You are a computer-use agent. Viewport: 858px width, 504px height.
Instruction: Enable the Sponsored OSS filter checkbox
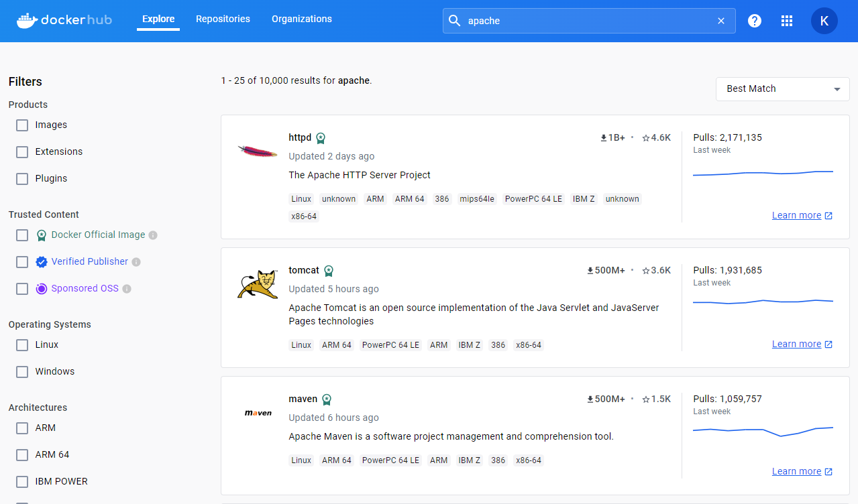[22, 289]
